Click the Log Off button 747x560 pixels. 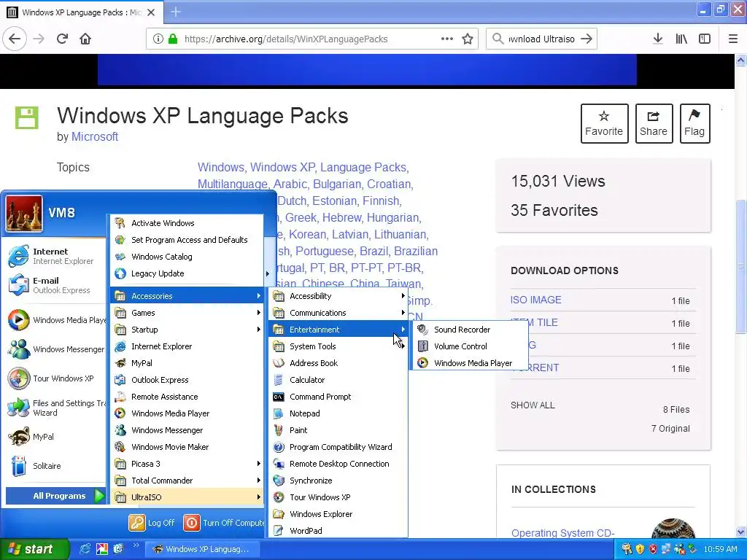152,523
